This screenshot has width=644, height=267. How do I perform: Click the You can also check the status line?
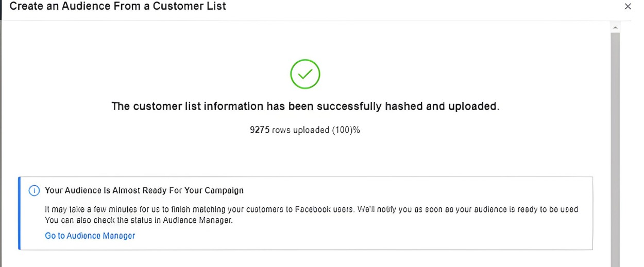(139, 221)
